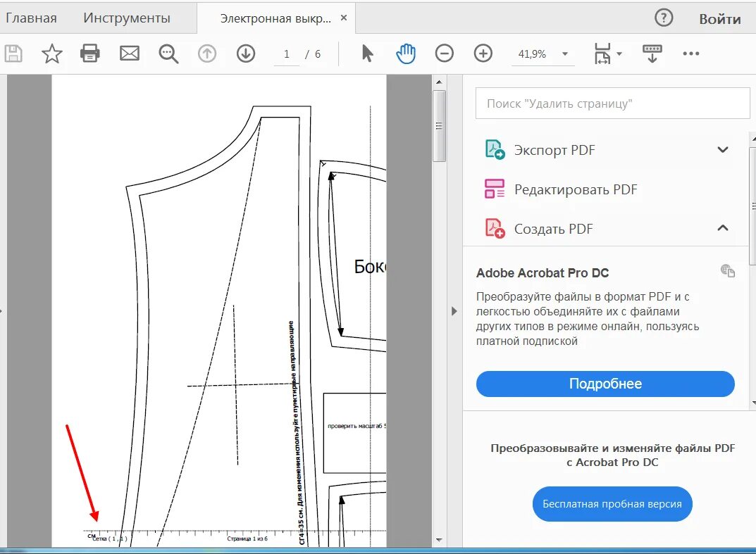Open more tools three-dots icon
The width and height of the screenshot is (756, 554).
[x=691, y=53]
